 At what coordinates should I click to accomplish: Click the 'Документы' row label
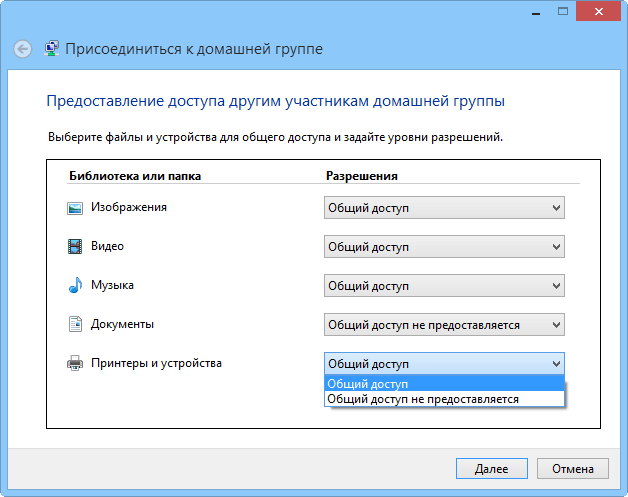pyautogui.click(x=122, y=324)
